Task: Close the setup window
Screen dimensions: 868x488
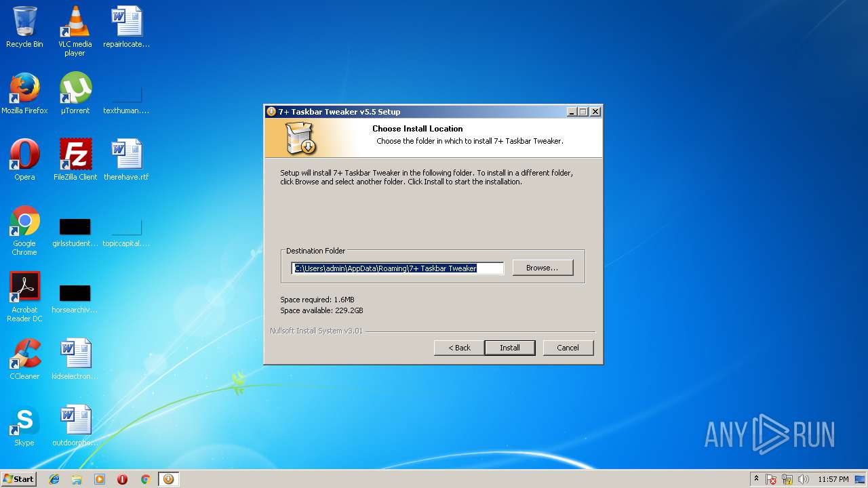Action: [x=595, y=112]
